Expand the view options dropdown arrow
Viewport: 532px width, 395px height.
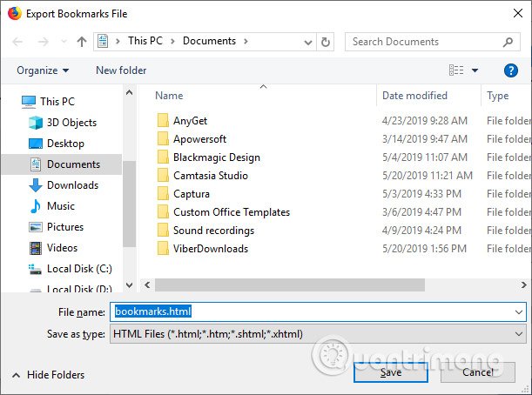click(475, 70)
